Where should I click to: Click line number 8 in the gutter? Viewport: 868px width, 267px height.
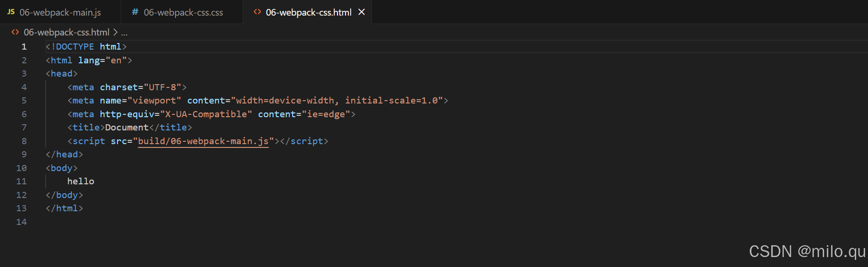(x=24, y=141)
